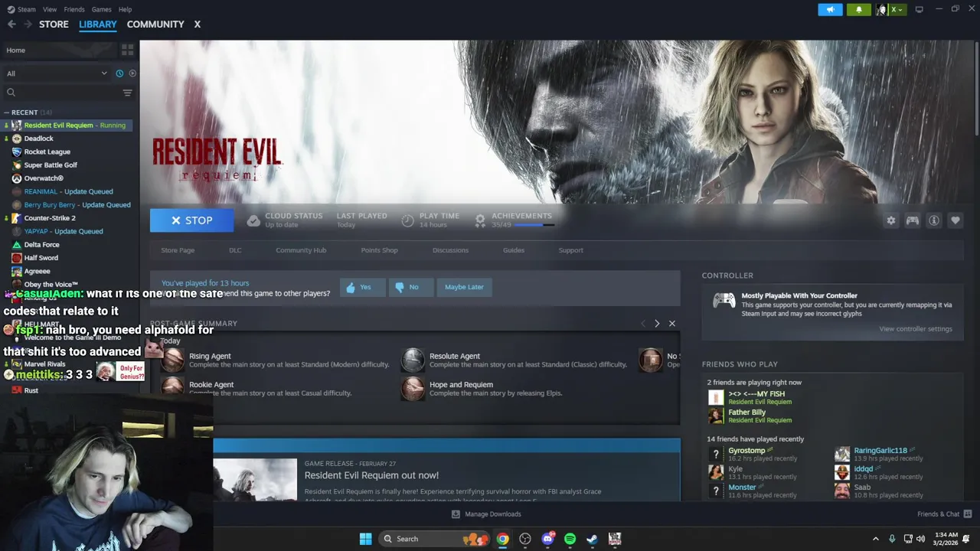
Task: Collapse the RECENT games section
Action: 7,112
